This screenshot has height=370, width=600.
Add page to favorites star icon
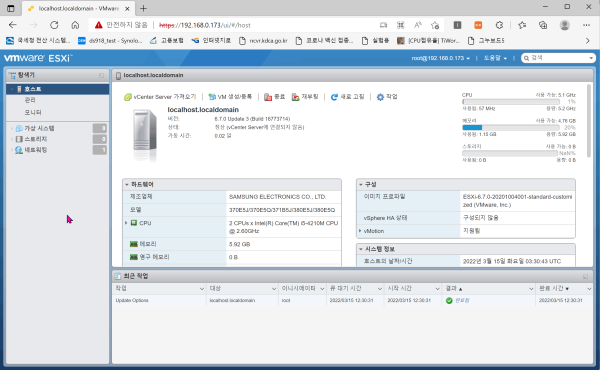(435, 25)
